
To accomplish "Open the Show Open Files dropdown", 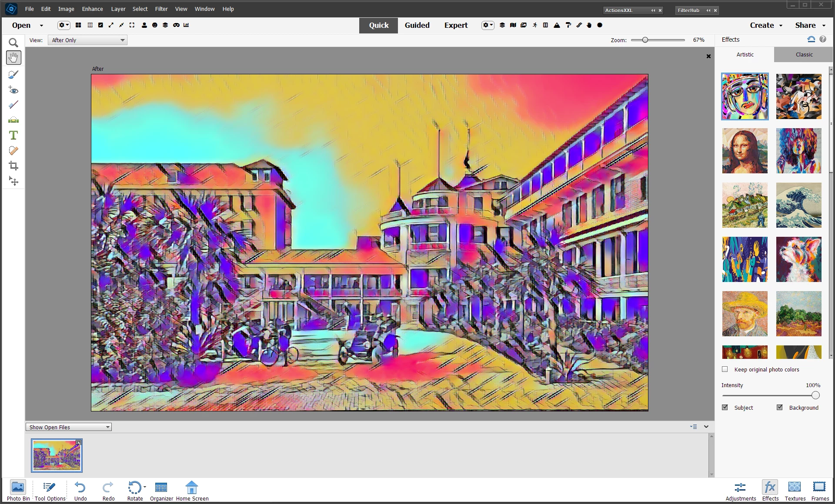I will click(69, 427).
